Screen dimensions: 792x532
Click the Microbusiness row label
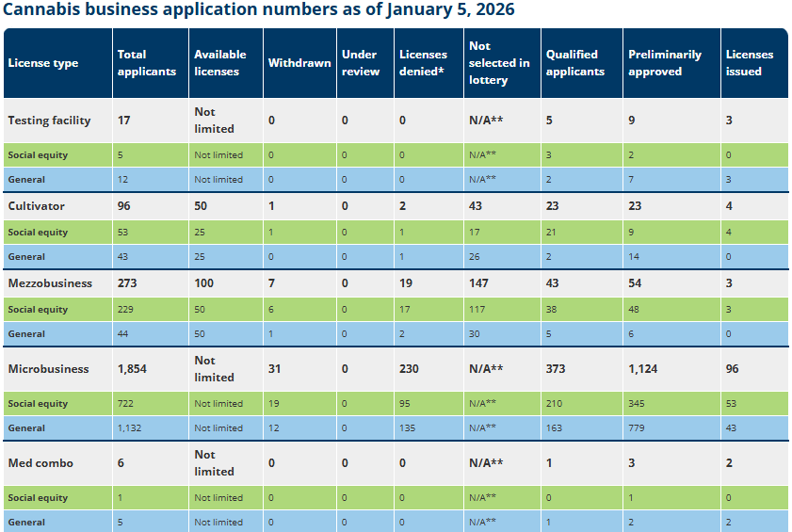click(x=48, y=369)
